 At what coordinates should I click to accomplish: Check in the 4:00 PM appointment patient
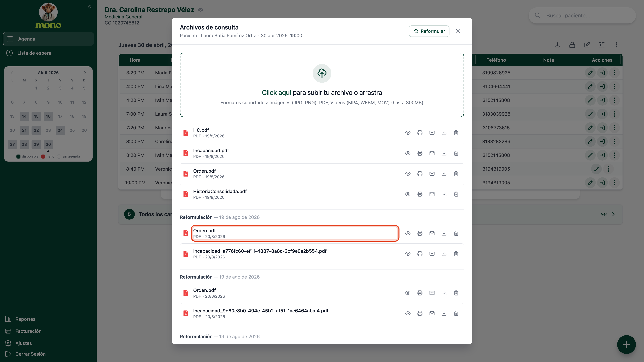(602, 86)
